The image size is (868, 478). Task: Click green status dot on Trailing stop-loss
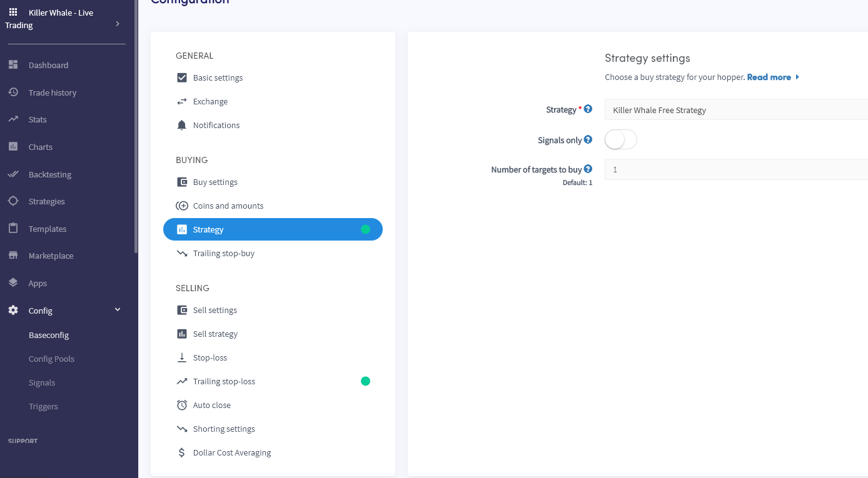tap(366, 381)
